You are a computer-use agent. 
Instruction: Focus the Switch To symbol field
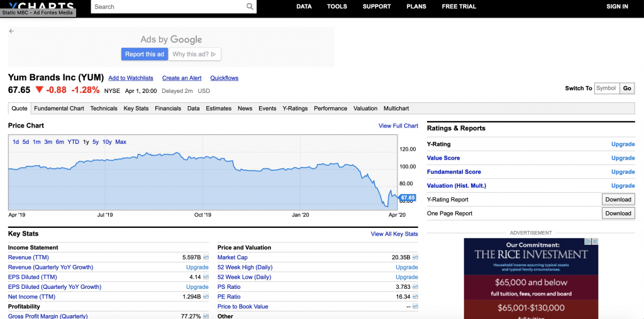click(x=607, y=88)
